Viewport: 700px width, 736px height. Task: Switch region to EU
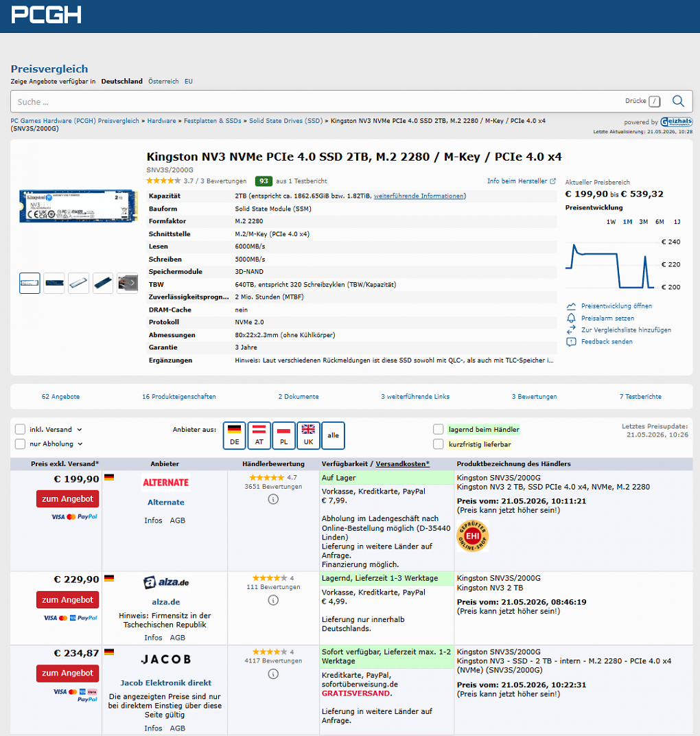[x=188, y=81]
